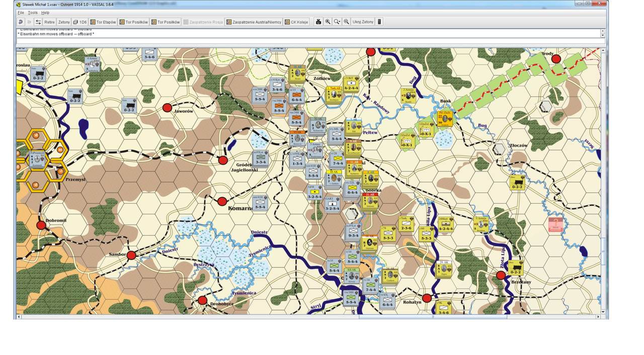Viewport: 644px width, 355px height.
Task: Select the Oboz 0-2-2 counter near Brzeżany
Action: tap(516, 268)
